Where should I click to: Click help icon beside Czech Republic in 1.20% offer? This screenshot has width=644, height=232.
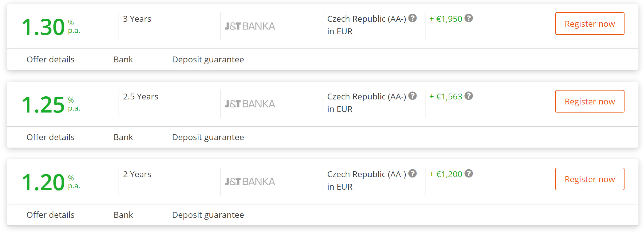point(412,174)
